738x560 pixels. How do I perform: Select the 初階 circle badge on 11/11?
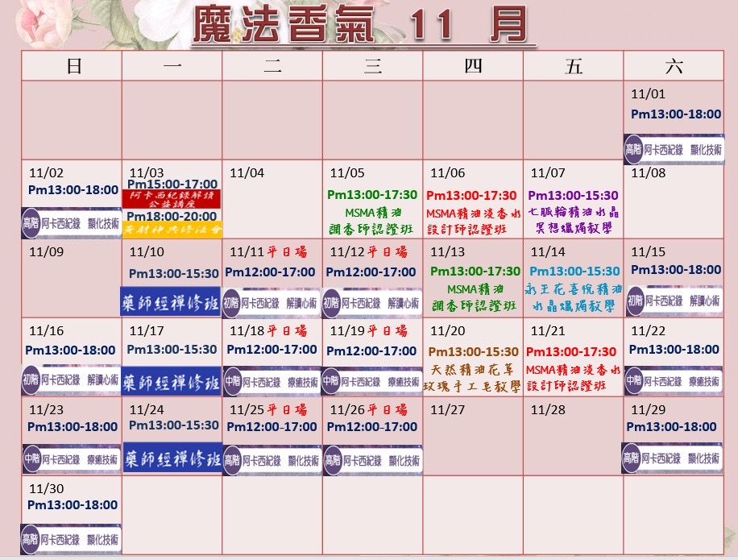232,304
